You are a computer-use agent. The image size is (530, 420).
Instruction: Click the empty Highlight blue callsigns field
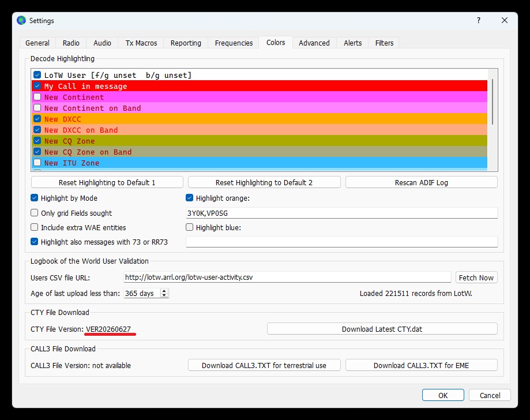[342, 242]
